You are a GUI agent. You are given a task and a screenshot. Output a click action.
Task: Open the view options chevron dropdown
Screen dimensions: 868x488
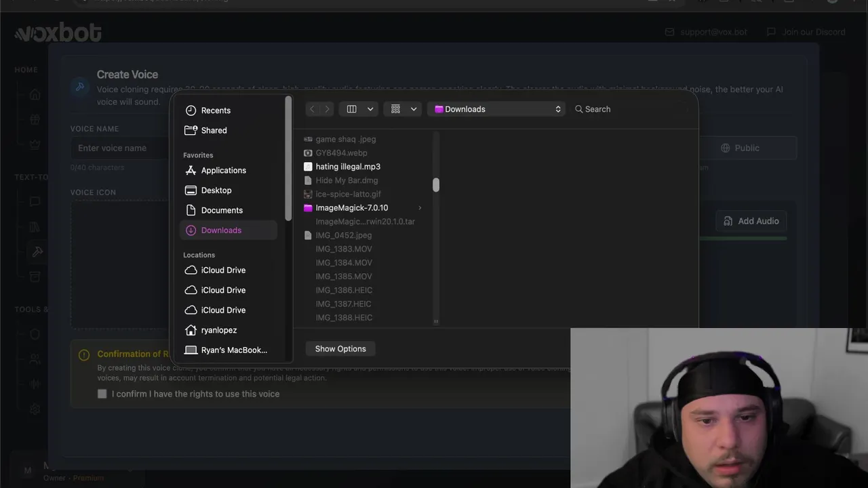[x=370, y=109]
